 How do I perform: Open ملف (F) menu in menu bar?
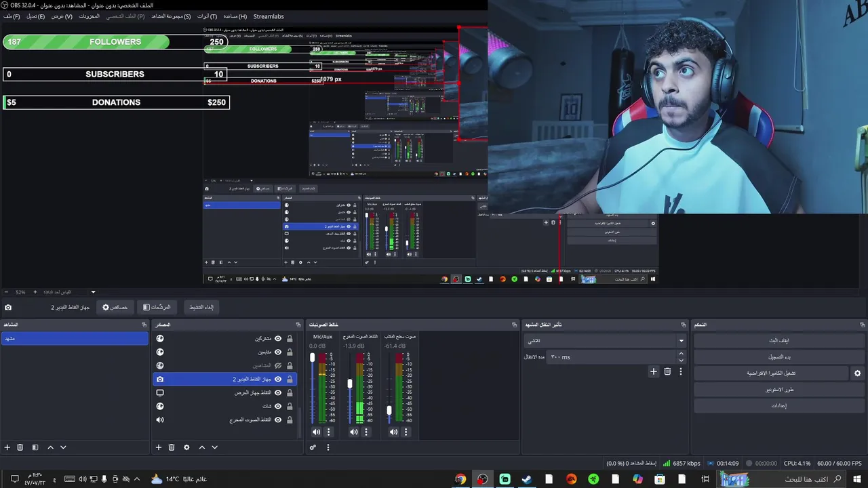[x=12, y=16]
